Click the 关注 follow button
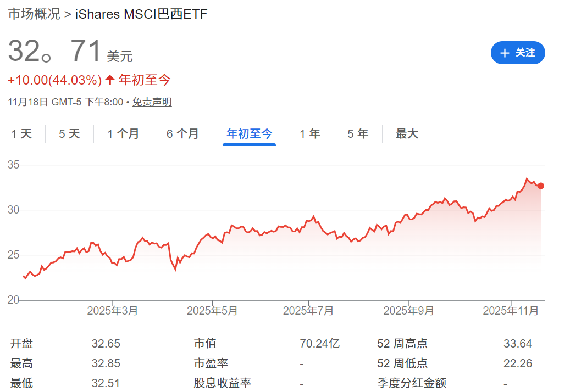The width and height of the screenshot is (570, 392). click(518, 53)
